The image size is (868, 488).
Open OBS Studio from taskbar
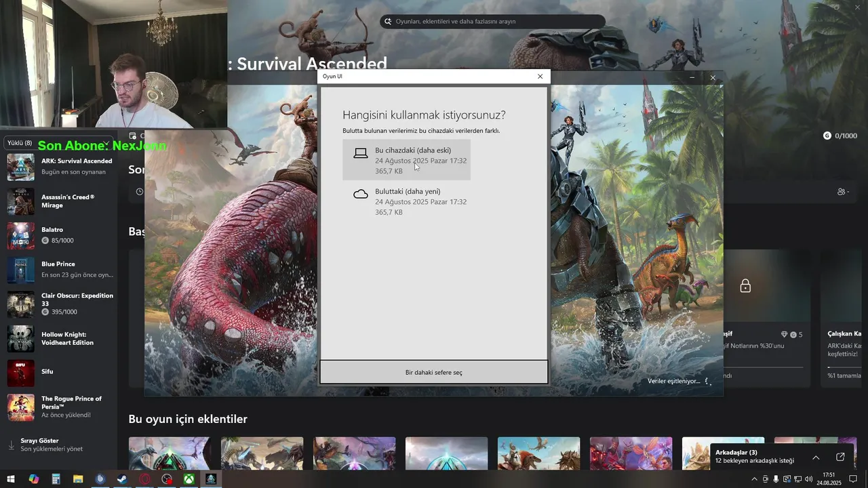pyautogui.click(x=167, y=479)
